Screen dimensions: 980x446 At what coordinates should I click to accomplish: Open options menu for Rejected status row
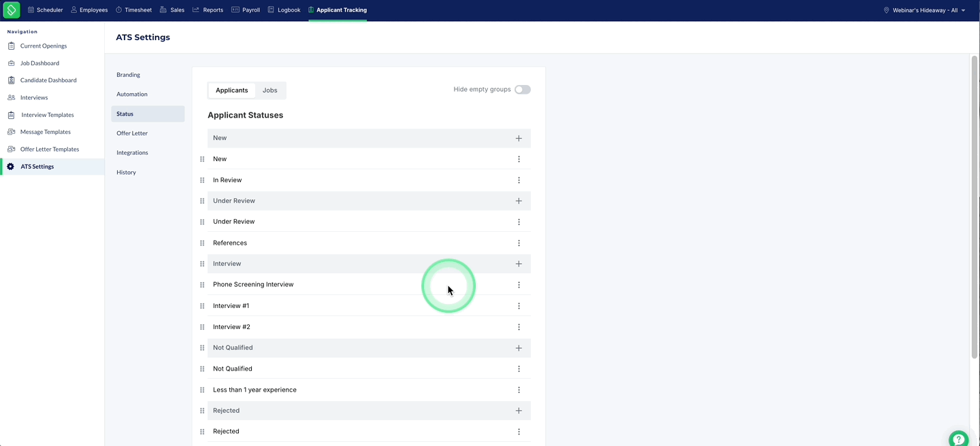click(x=519, y=432)
